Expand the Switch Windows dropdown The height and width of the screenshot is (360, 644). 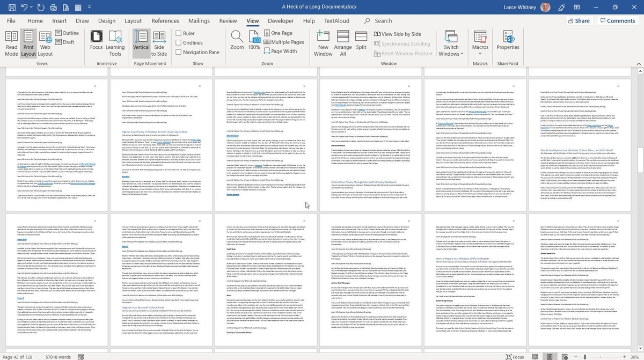[x=451, y=44]
